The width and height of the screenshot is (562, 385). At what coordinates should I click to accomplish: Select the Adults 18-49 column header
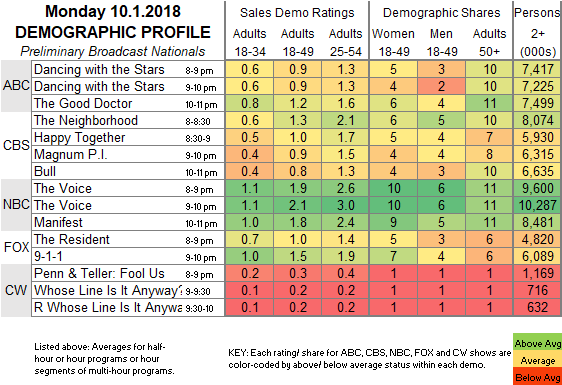[x=297, y=43]
